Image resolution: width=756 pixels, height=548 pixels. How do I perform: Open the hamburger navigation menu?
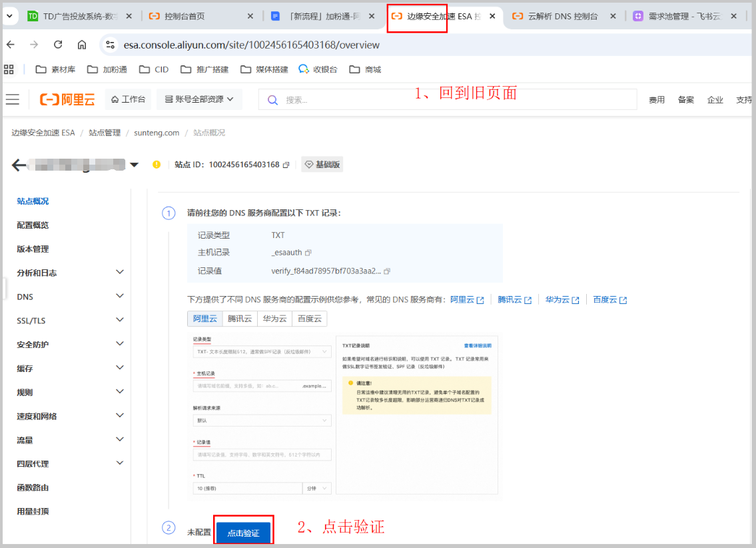(x=13, y=99)
